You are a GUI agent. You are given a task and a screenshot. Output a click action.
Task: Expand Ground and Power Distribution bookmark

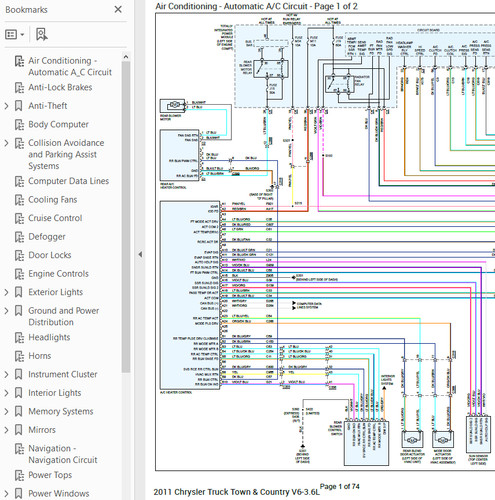pos(6,311)
